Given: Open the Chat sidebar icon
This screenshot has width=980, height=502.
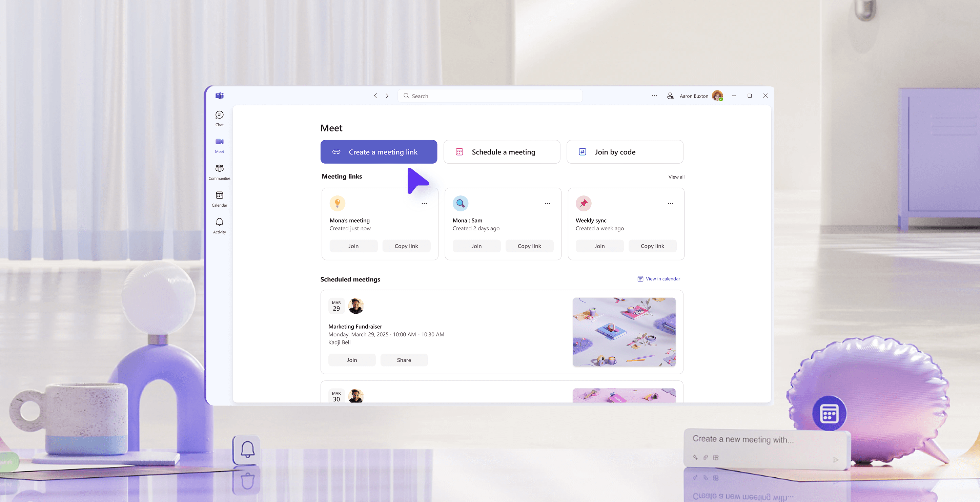Looking at the screenshot, I should [x=220, y=118].
